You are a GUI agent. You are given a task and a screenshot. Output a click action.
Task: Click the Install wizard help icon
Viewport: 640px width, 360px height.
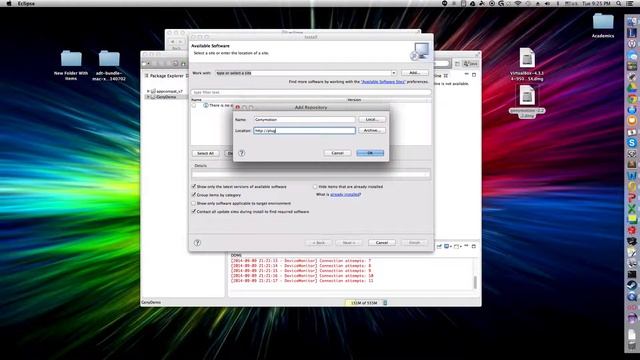(197, 243)
